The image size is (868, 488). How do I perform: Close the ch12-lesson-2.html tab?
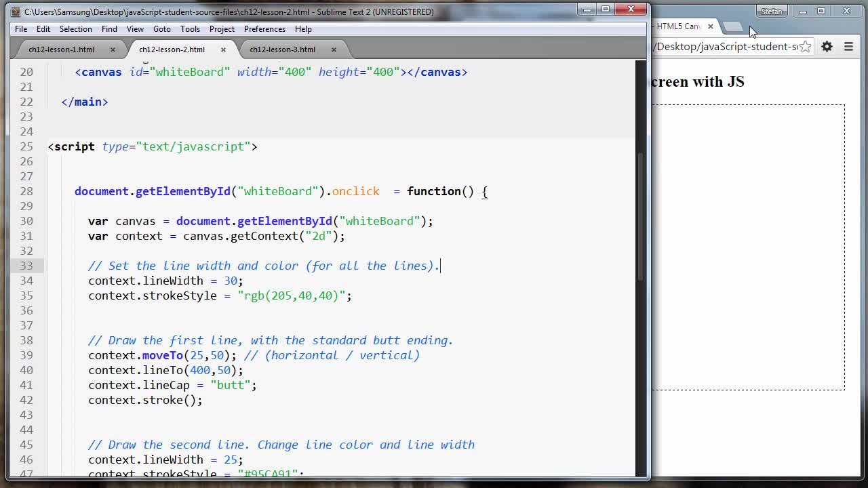point(223,49)
